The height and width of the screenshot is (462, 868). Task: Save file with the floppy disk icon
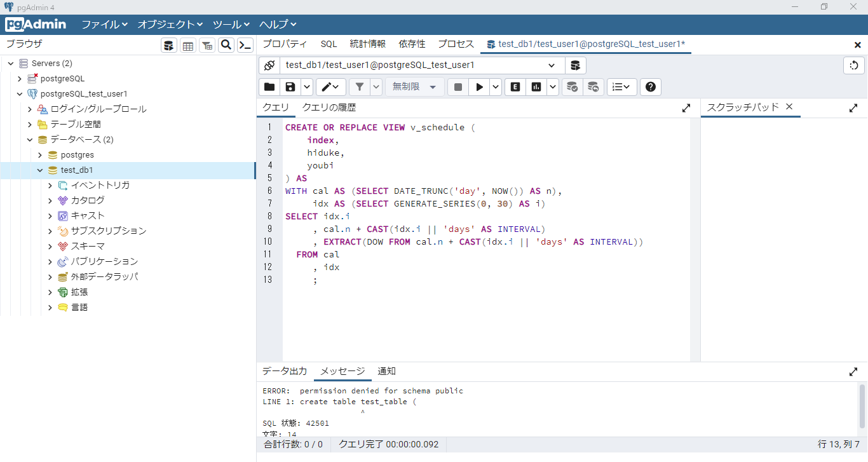(x=290, y=87)
